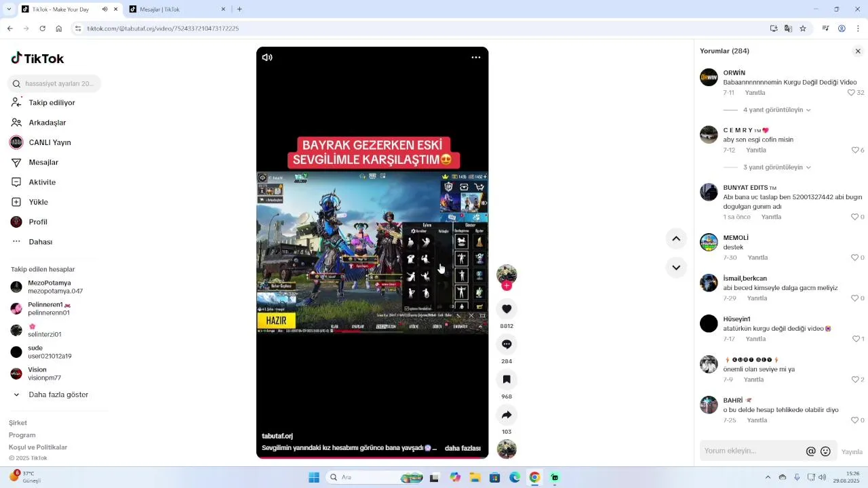The width and height of the screenshot is (868, 488).
Task: Expand Koşul ve Politikalar footer section
Action: coord(38,447)
